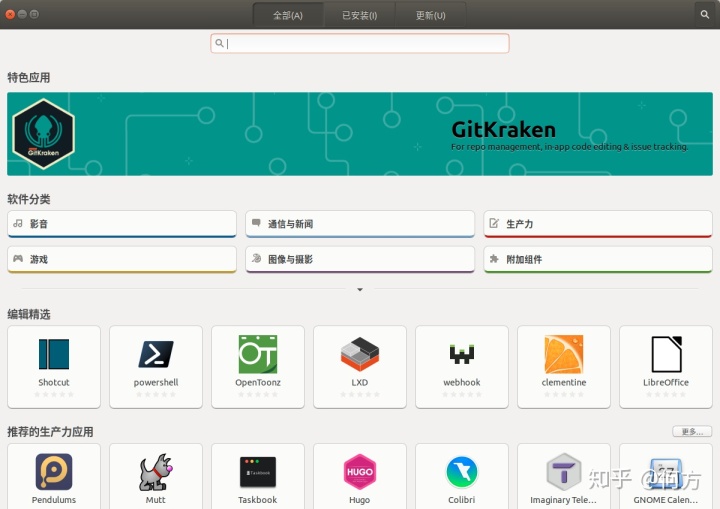Viewport: 720px width, 509px height.
Task: Open the 游戏 category
Action: 122,259
